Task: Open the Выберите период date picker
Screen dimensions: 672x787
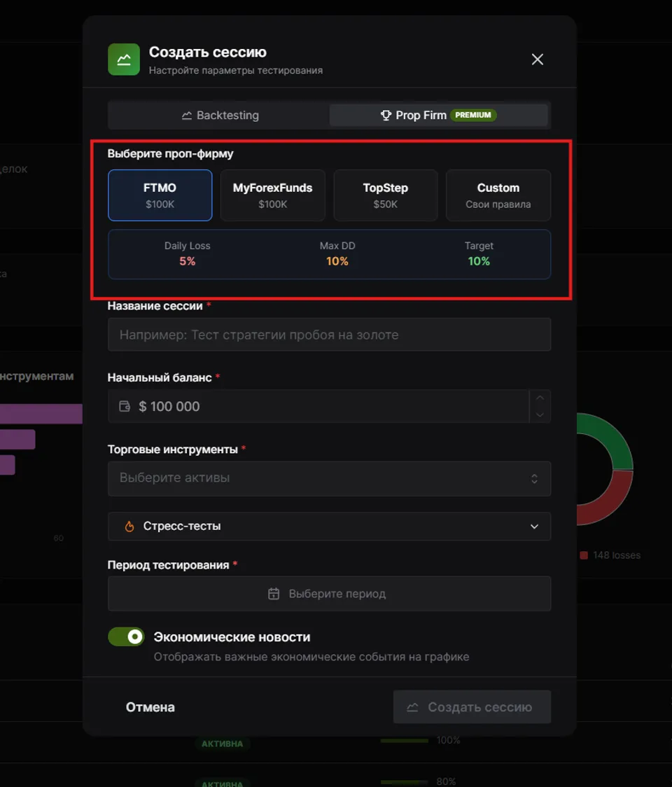Action: click(329, 594)
